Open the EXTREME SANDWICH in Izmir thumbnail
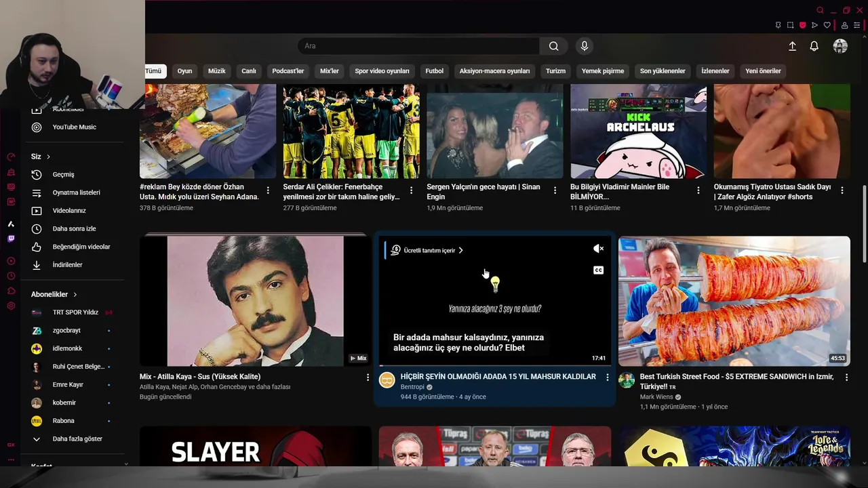Viewport: 868px width, 488px height. (x=734, y=301)
